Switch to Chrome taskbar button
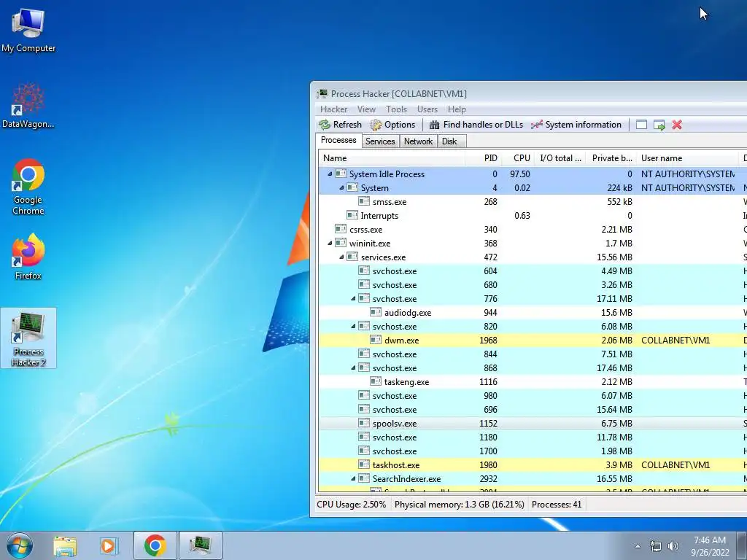Viewport: 747px width, 560px height. pyautogui.click(x=155, y=545)
